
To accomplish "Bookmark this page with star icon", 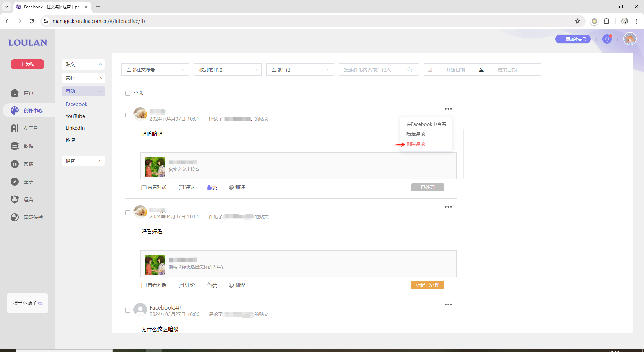I will click(578, 21).
